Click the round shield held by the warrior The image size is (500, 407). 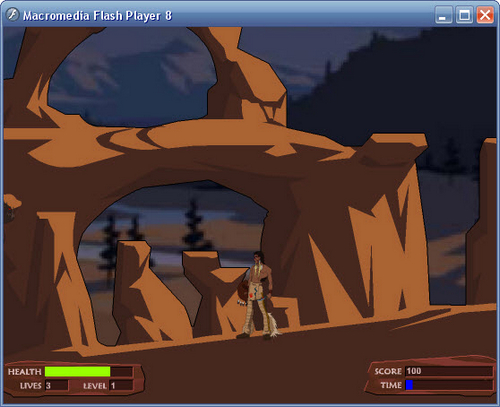coord(243,290)
